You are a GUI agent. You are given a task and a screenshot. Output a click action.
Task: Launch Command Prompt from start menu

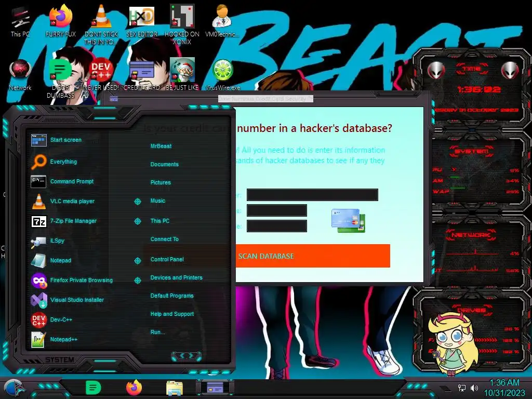point(72,181)
